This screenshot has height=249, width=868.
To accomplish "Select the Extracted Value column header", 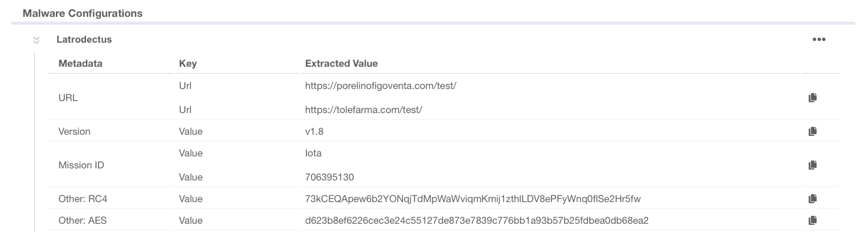I will (341, 63).
